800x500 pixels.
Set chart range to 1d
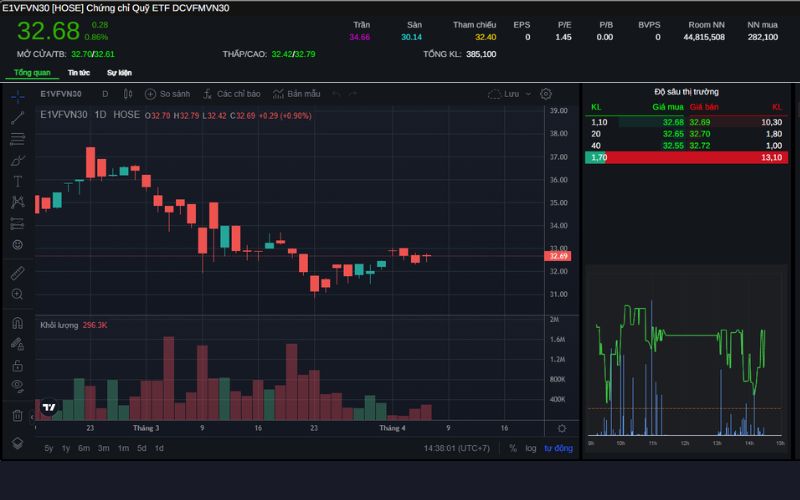[159, 448]
